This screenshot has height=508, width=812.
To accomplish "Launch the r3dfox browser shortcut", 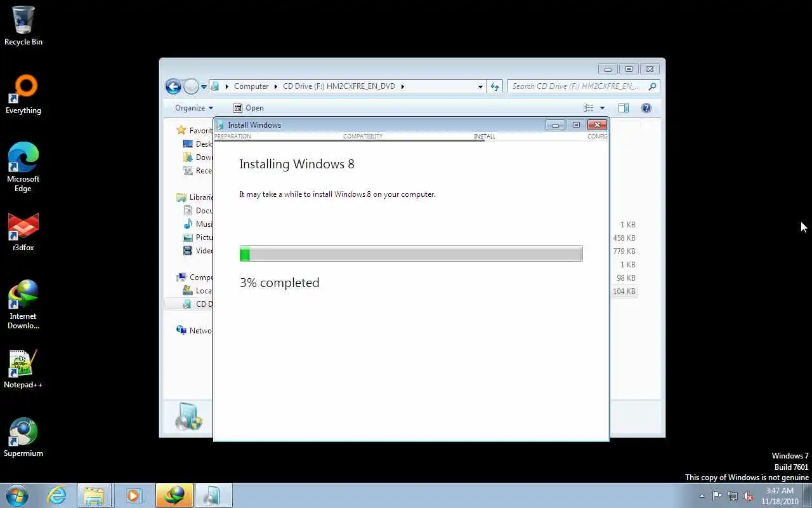I will click(x=23, y=232).
